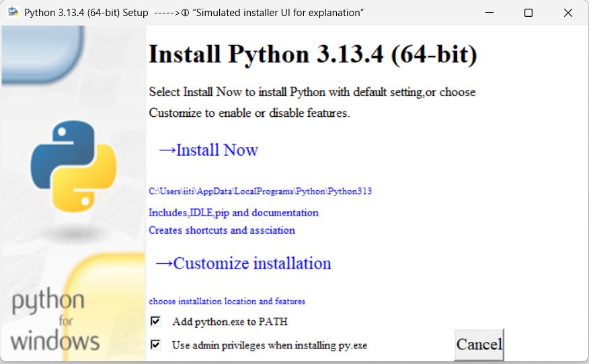
Task: Click 'Includes IDLE, pip and documentation' text
Action: (233, 213)
